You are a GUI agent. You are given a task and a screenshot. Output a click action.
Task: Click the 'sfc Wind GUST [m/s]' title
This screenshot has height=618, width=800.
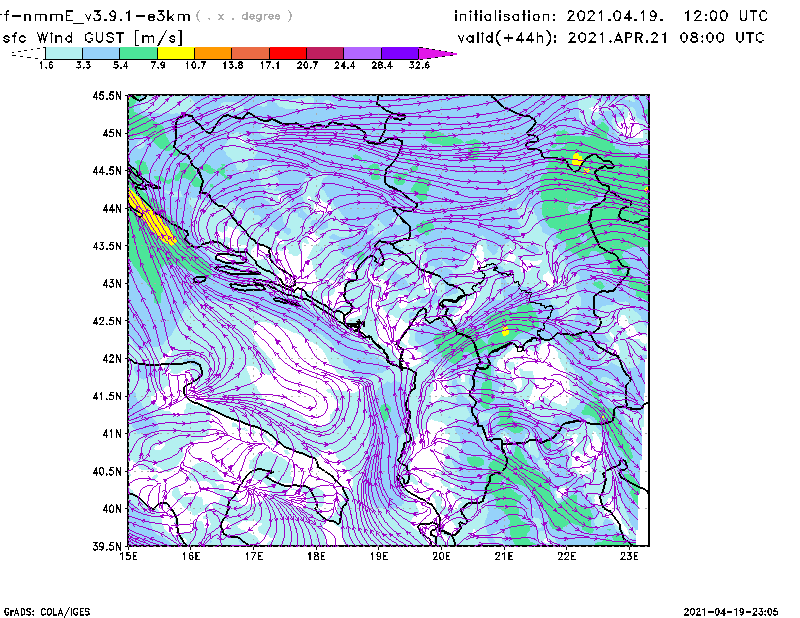[x=92, y=38]
